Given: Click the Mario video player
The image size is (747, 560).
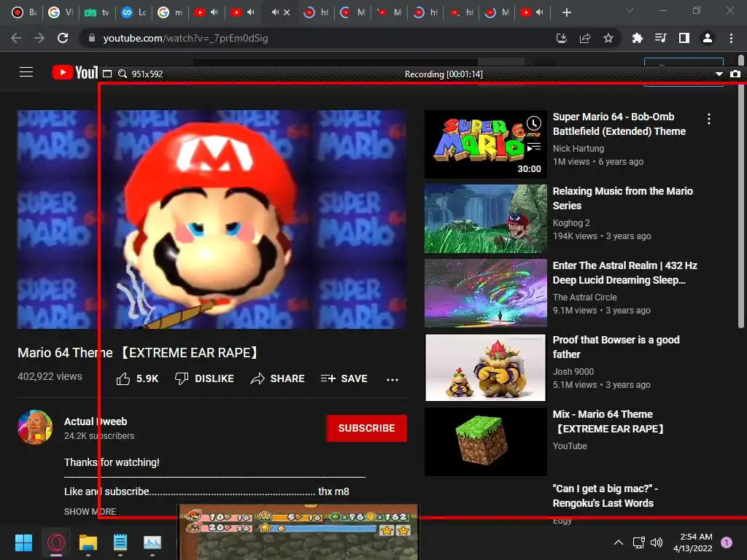Looking at the screenshot, I should click(x=212, y=219).
